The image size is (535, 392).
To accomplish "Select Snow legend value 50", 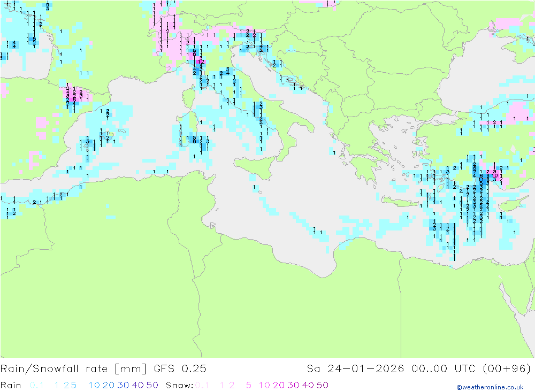I will [x=323, y=385].
